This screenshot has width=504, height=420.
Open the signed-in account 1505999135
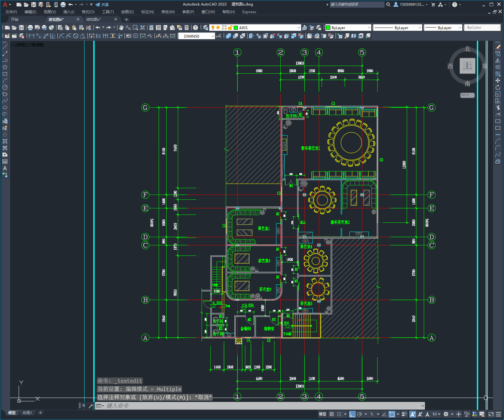tap(410, 5)
